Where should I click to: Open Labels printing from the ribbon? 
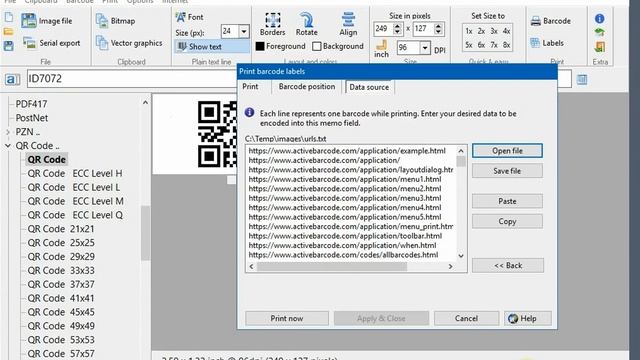click(x=547, y=43)
